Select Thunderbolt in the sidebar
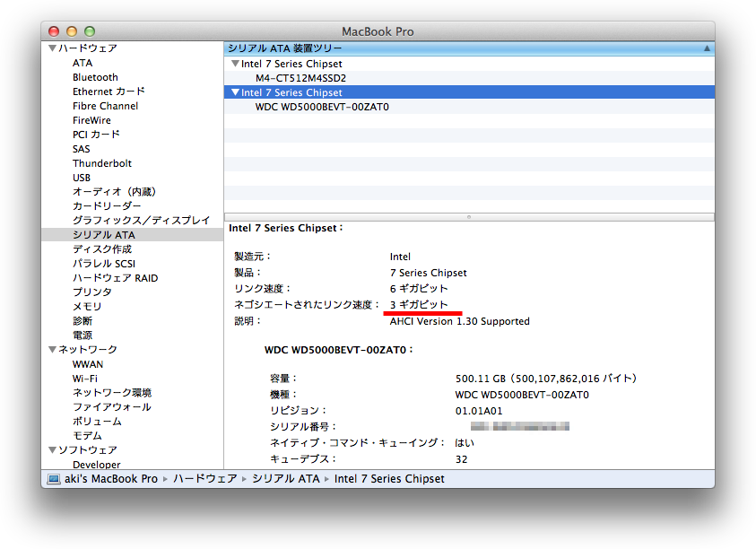 [102, 163]
